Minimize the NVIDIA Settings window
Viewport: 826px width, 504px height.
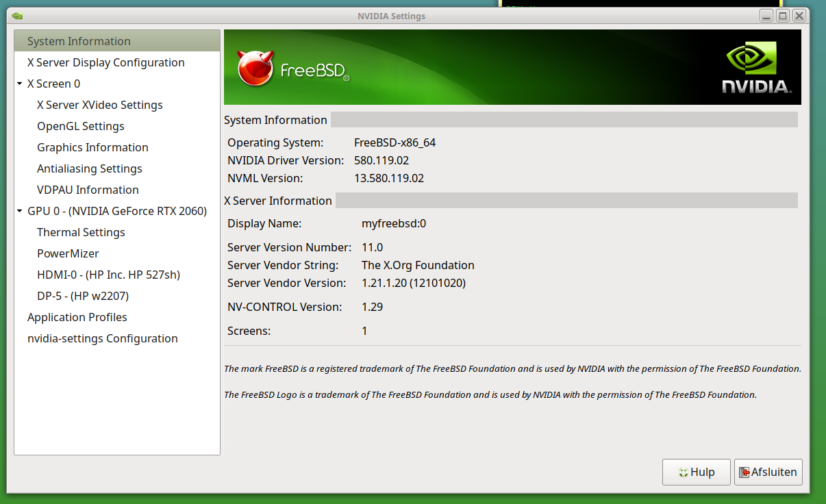click(767, 16)
